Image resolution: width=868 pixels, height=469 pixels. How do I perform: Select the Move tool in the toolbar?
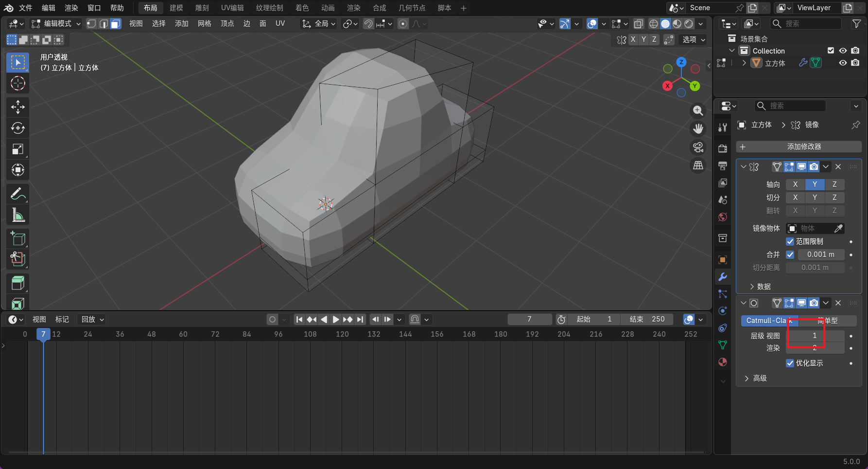pos(18,107)
